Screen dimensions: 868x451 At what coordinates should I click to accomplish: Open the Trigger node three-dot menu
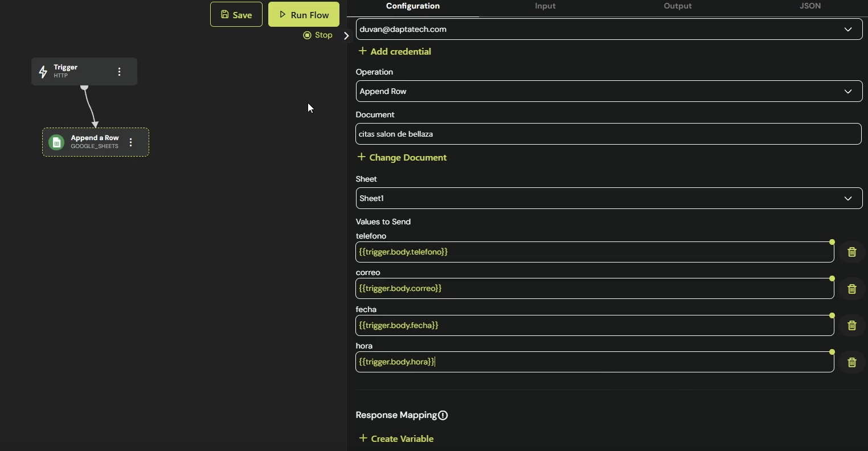(x=119, y=72)
